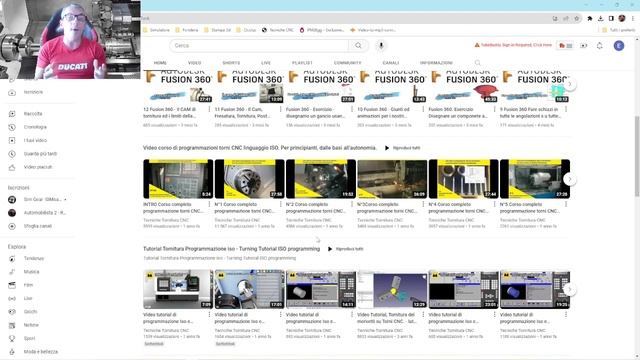640x360 pixels.
Task: Click Riproduci tutti for Video corso CNC
Action: (x=402, y=148)
